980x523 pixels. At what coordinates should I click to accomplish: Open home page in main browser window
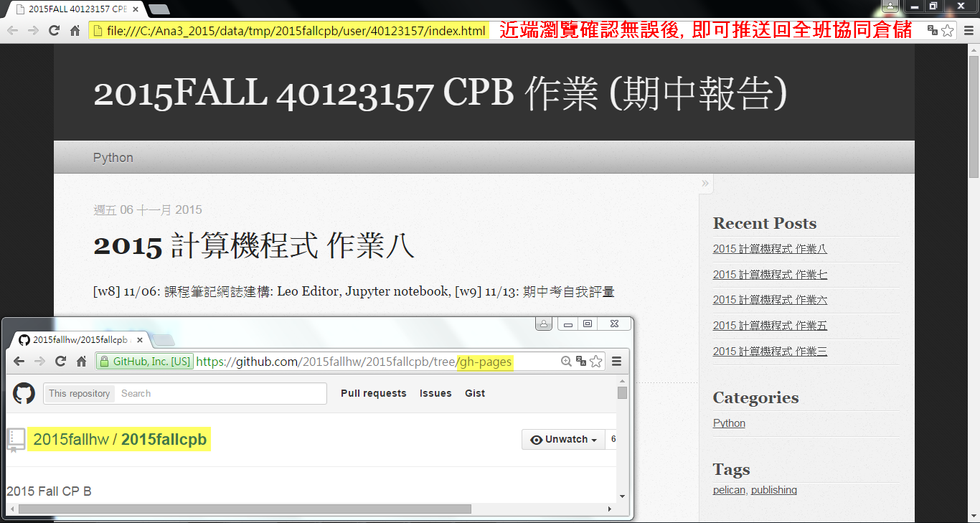point(75,31)
